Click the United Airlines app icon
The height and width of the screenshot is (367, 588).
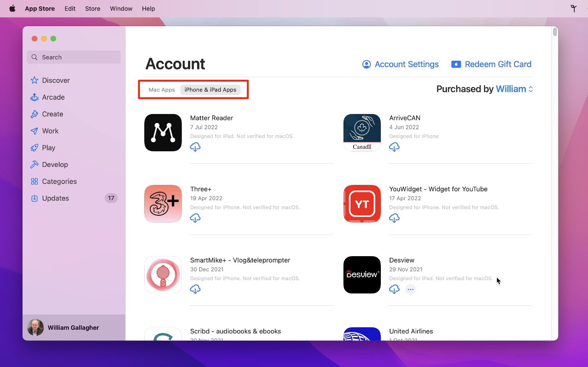(362, 334)
